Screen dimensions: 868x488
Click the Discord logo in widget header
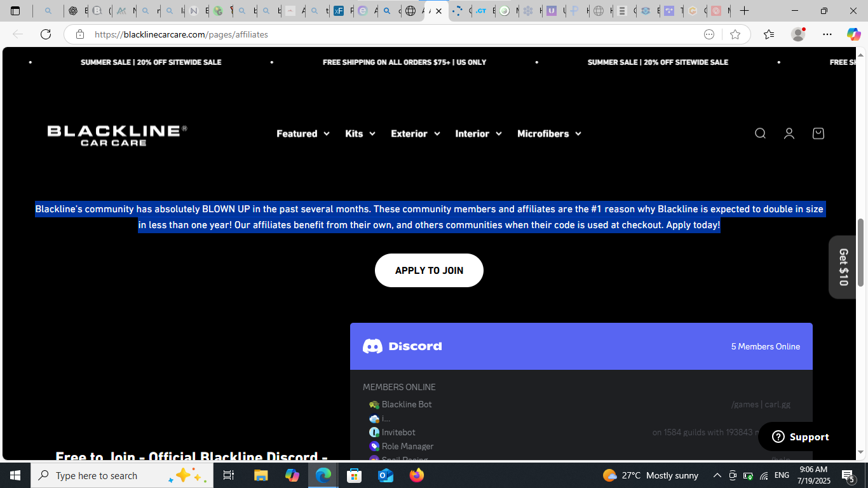click(x=402, y=346)
